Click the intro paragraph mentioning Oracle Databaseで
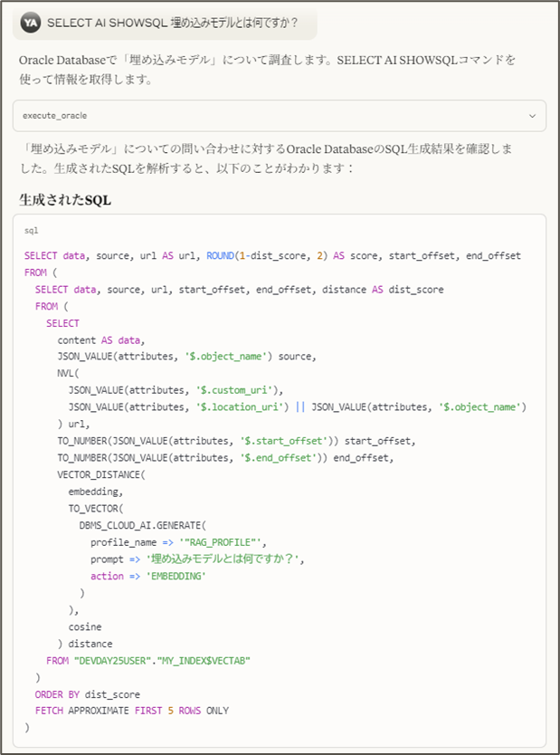 [267, 70]
